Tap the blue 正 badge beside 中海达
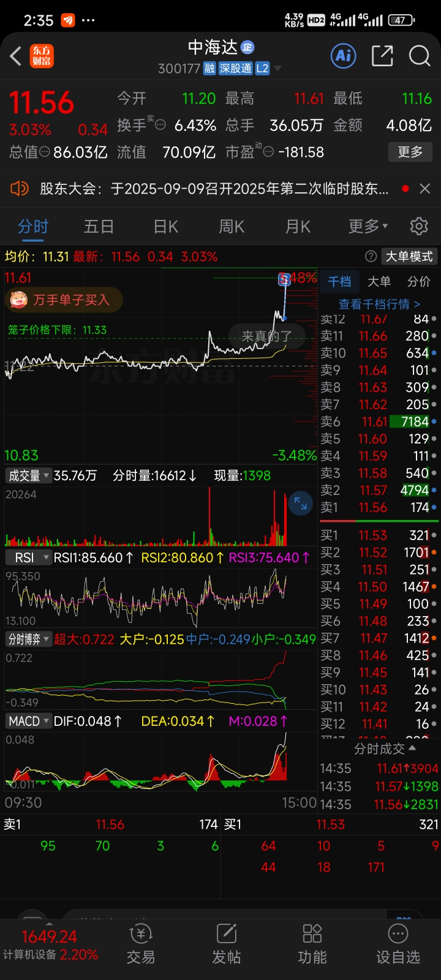 pyautogui.click(x=247, y=47)
